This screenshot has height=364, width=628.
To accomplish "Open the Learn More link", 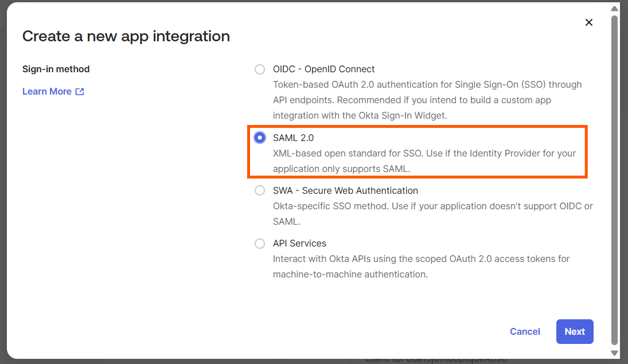I will 47,92.
